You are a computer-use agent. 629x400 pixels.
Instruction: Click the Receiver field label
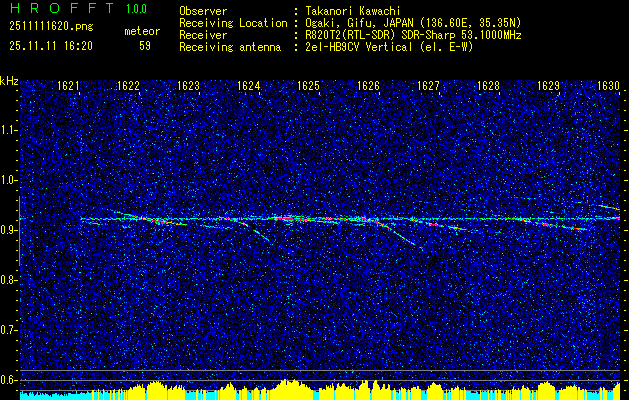(203, 35)
